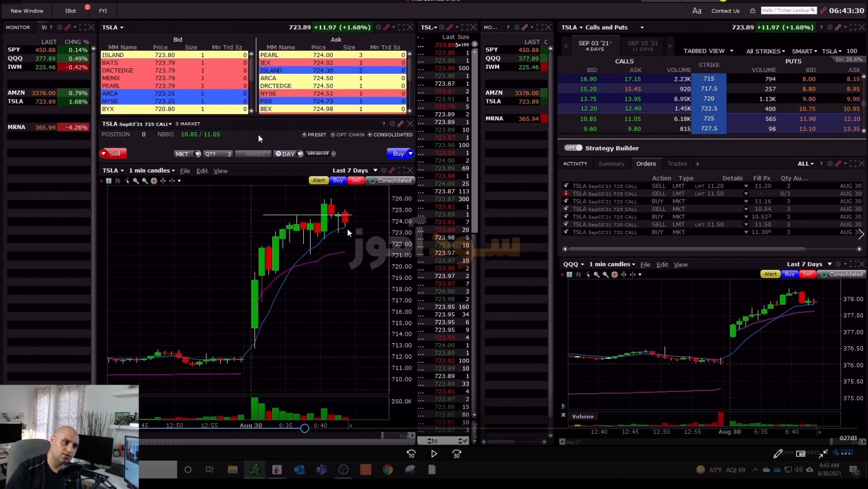
Task: Open the Edit menu of the TSLA chart
Action: tap(202, 171)
